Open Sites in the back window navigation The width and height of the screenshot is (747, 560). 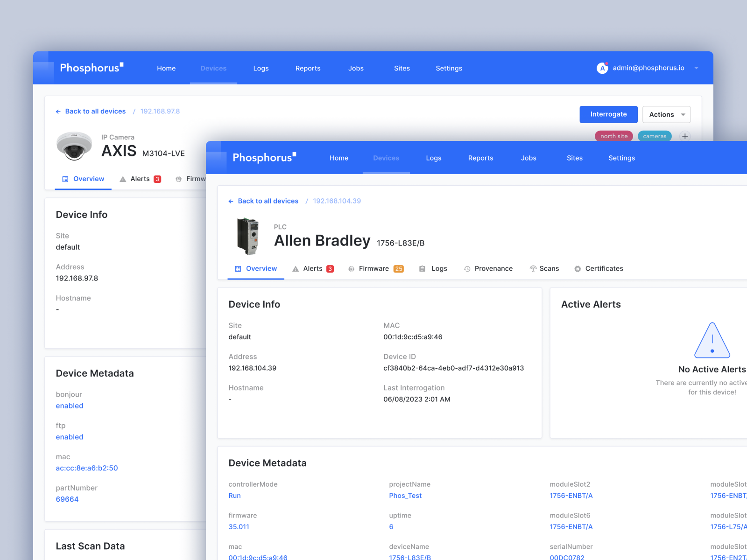pyautogui.click(x=402, y=69)
